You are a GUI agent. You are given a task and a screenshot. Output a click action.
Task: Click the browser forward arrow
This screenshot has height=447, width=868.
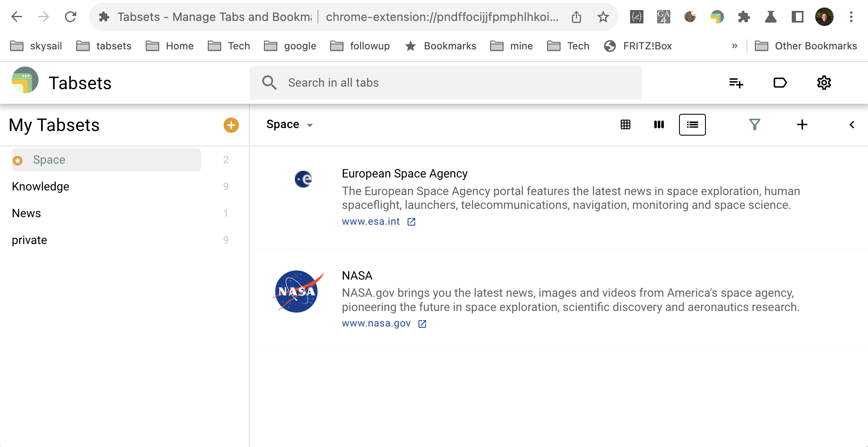44,17
